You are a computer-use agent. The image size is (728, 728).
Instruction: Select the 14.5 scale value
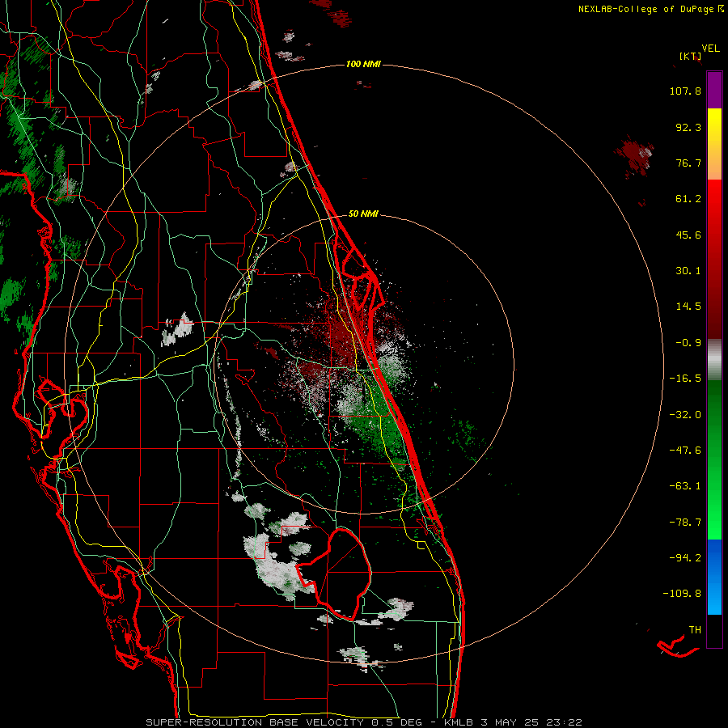(x=688, y=307)
